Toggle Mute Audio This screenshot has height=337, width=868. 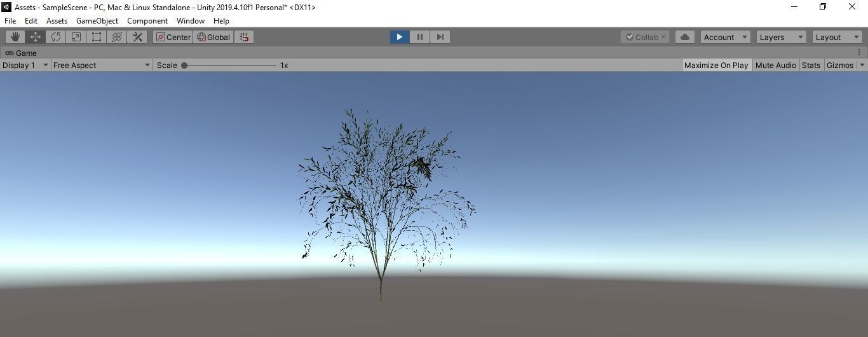coord(775,65)
